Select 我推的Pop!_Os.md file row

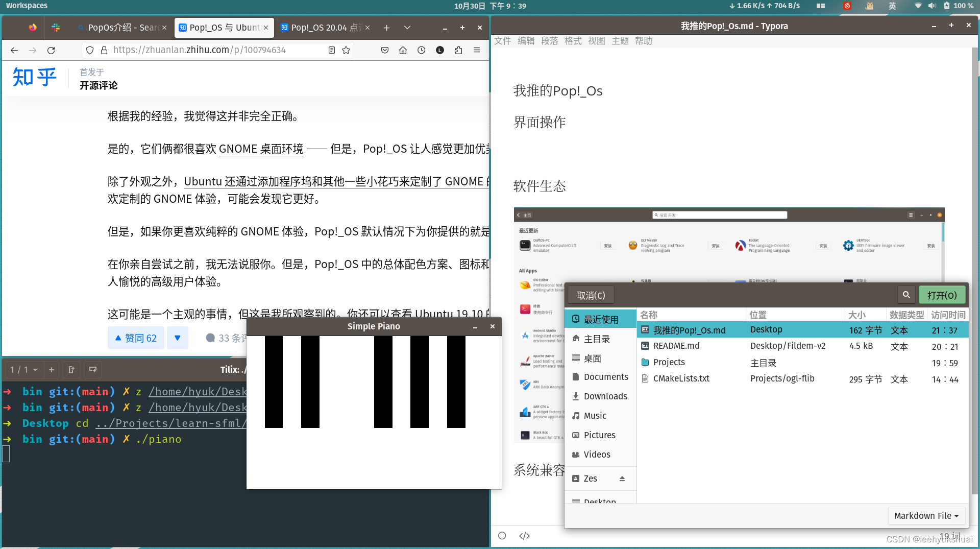[x=802, y=330]
